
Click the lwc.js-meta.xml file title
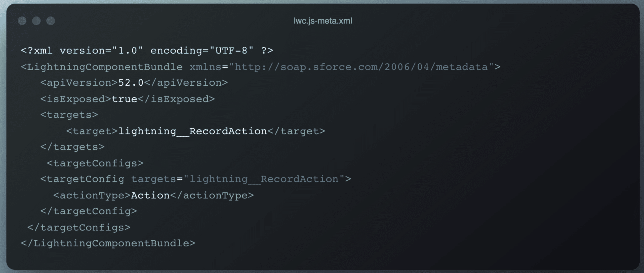(323, 21)
